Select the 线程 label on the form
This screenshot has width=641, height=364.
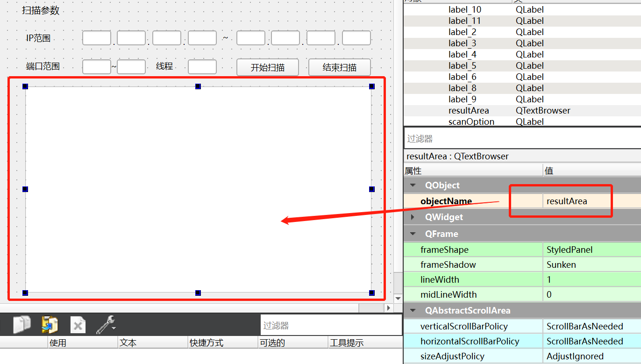point(164,66)
